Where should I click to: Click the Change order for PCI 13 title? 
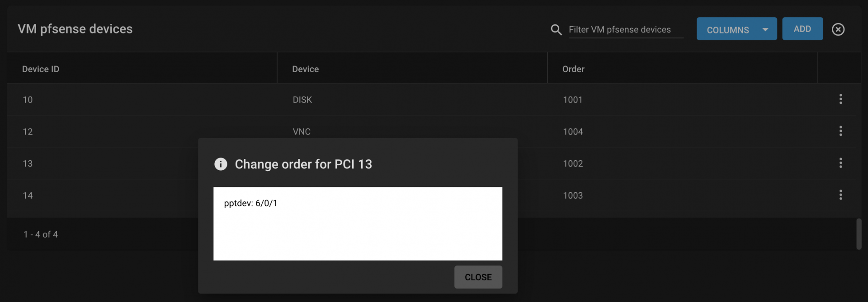coord(303,164)
